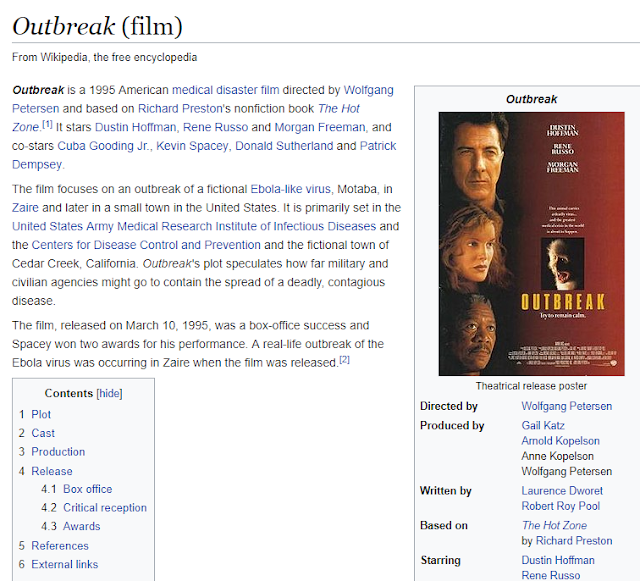Open the Plot section link
Image resolution: width=640 pixels, height=581 pixels.
[x=41, y=414]
